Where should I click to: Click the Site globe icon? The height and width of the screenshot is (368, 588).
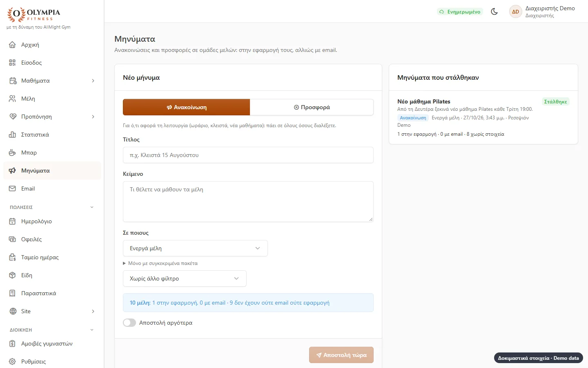12,311
